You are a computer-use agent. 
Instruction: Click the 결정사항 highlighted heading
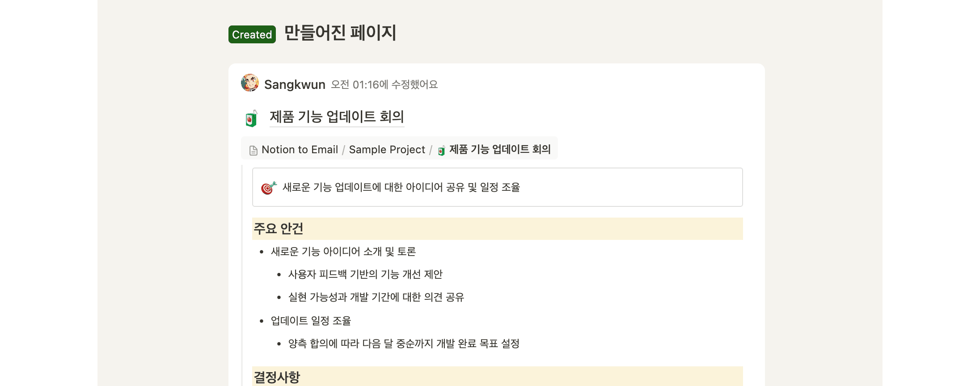click(277, 377)
